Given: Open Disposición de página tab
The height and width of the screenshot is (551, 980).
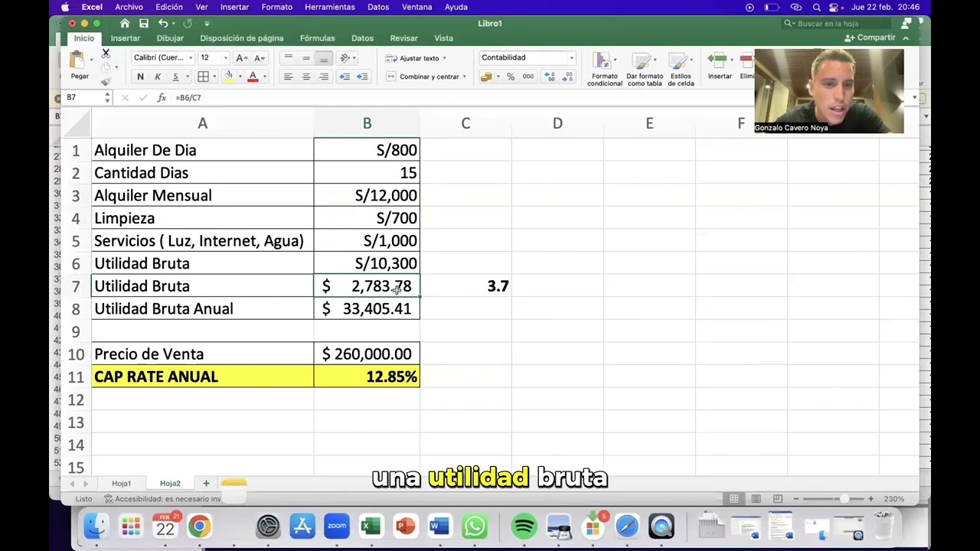Looking at the screenshot, I should click(x=241, y=38).
